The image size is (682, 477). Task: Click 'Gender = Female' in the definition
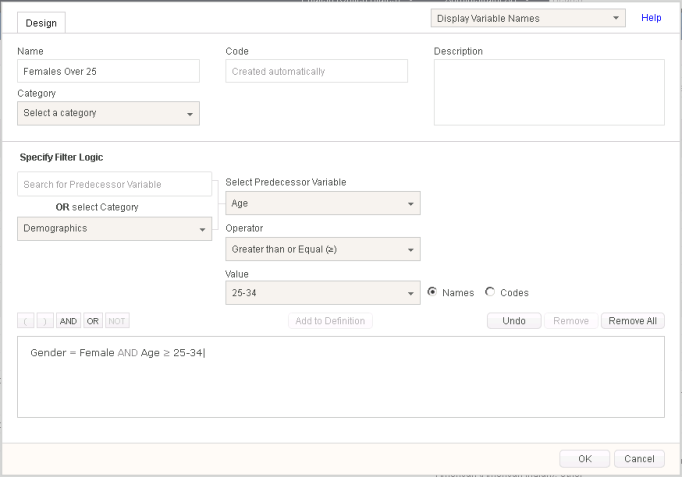[72, 353]
